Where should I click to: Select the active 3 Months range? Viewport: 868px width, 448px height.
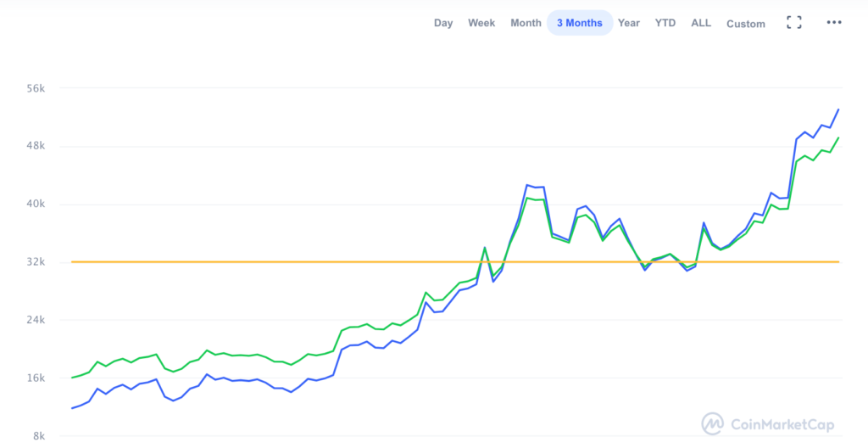[x=580, y=23]
